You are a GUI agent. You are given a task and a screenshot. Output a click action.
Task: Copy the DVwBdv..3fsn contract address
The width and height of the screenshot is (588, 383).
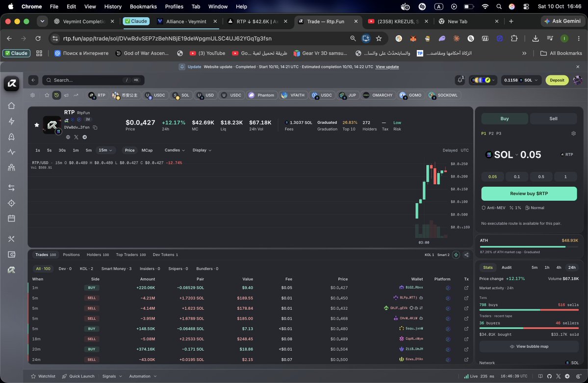95,128
